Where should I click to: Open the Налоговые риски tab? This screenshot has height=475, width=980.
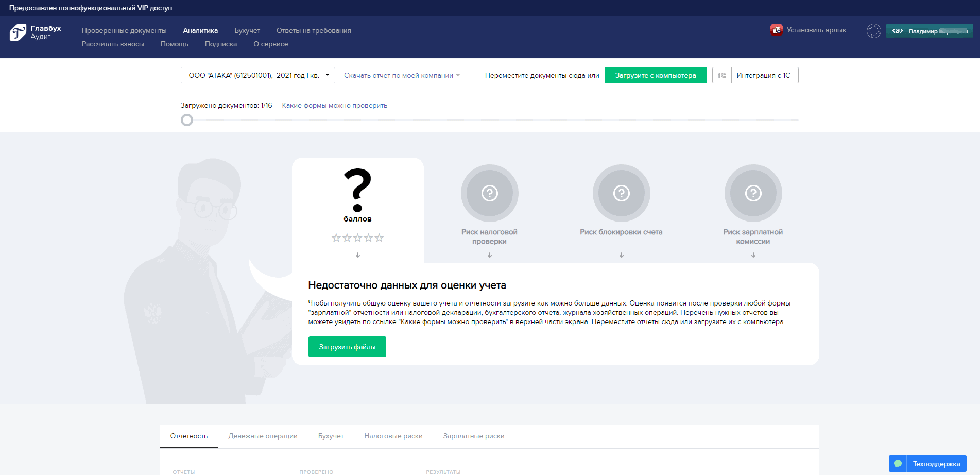(393, 436)
